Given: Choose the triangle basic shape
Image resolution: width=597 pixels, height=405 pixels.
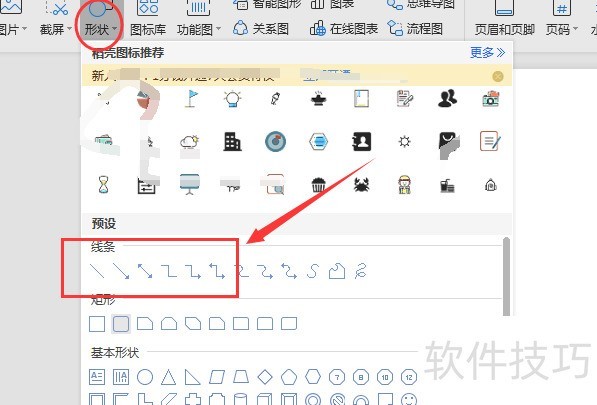Looking at the screenshot, I should tap(168, 377).
